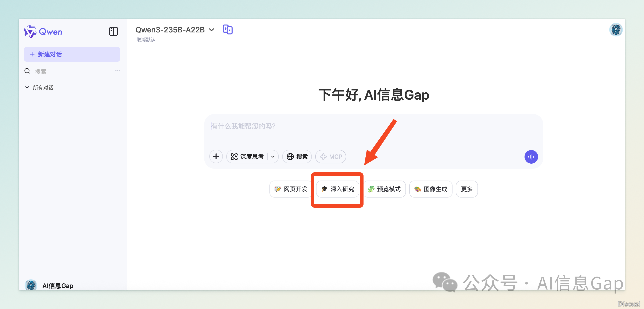Toggle 深度思考 deep thinking mode
This screenshot has height=309, width=644.
click(247, 157)
